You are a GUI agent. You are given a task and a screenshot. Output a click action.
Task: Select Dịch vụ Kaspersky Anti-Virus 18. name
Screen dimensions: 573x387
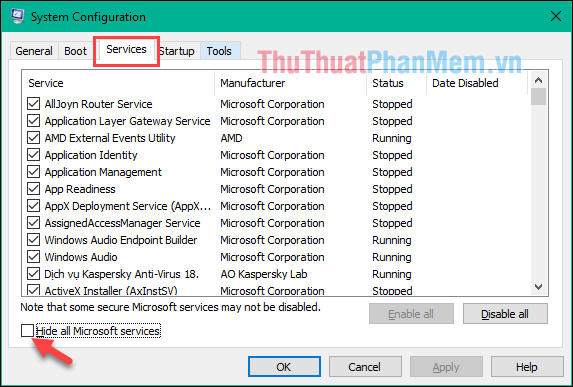coord(122,274)
